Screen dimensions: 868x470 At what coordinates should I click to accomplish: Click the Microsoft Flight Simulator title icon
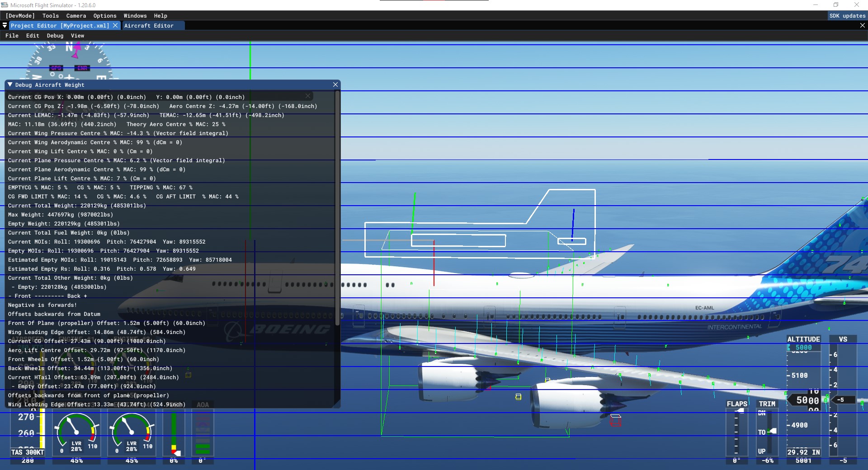coord(5,5)
